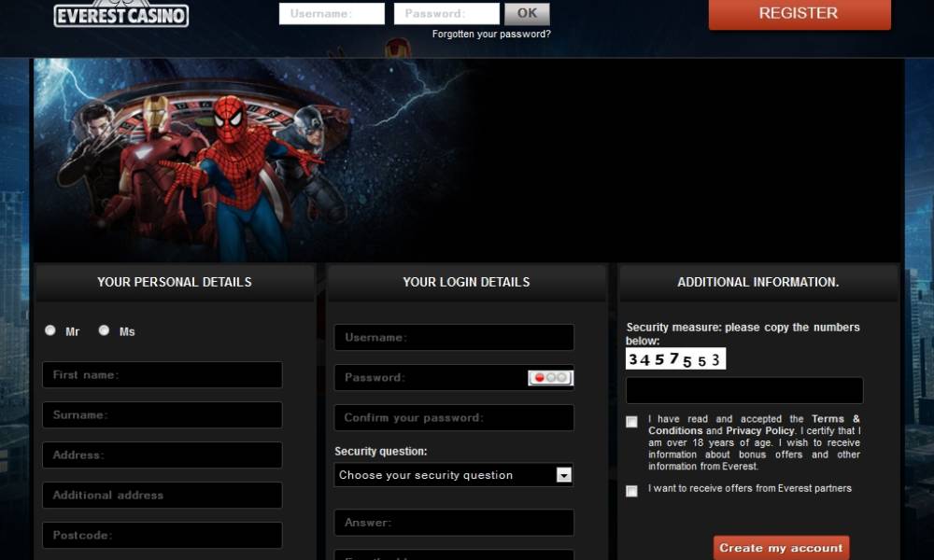
Task: Open the 'Forgotten your password?' link
Action: [491, 34]
